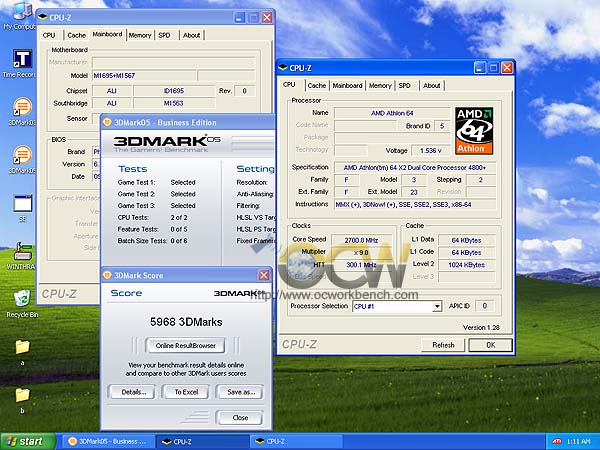600x450 pixels.
Task: Click the Voltage 1.536 v field
Action: click(430, 150)
